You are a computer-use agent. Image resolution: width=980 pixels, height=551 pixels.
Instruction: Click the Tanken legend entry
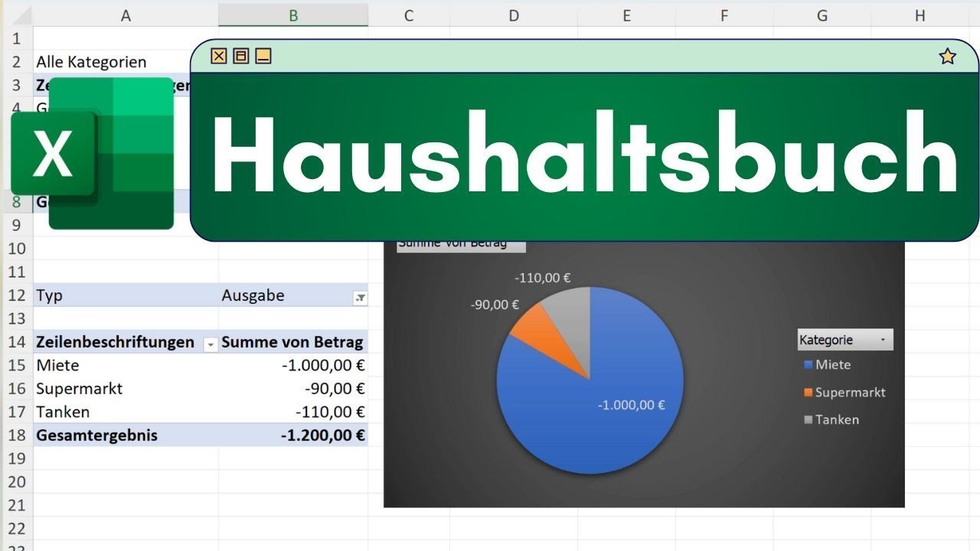coord(831,419)
